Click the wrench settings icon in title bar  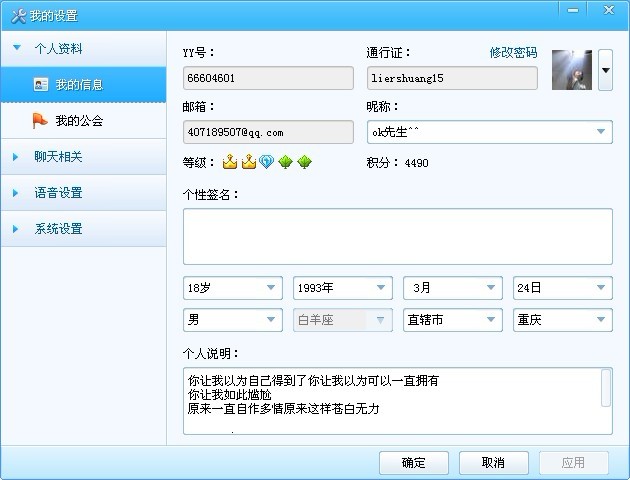point(18,16)
